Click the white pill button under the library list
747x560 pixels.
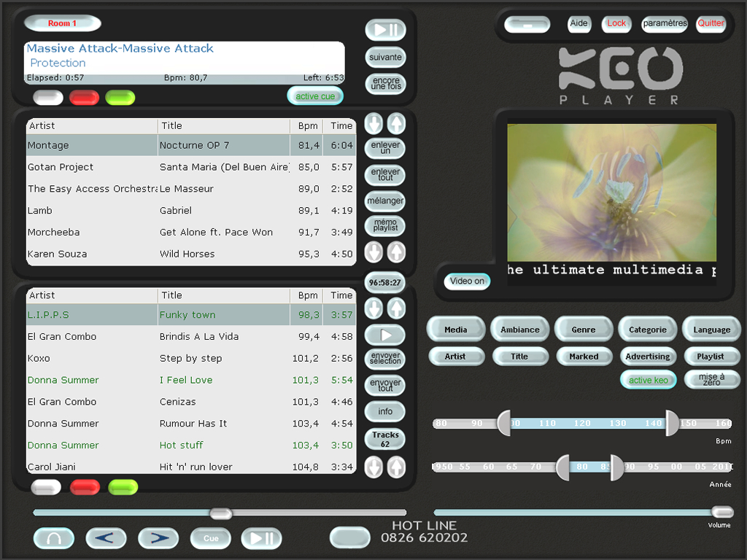pos(46,487)
